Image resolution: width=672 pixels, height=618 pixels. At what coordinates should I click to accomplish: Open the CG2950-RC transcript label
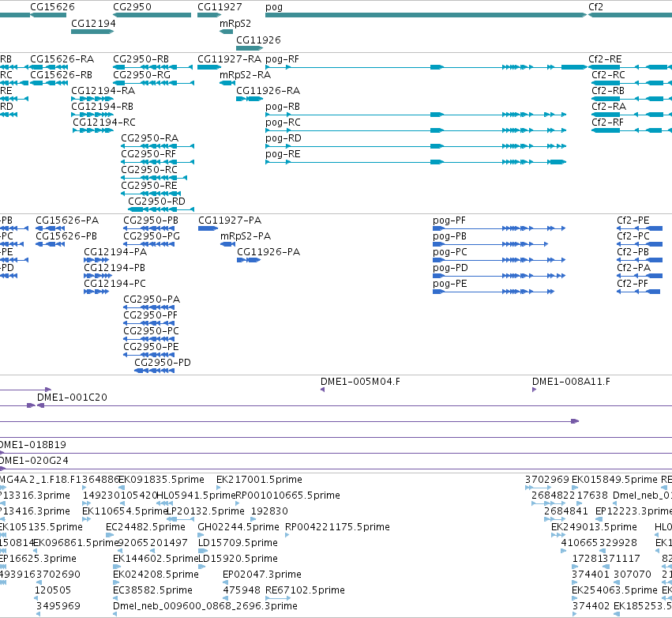click(x=149, y=170)
